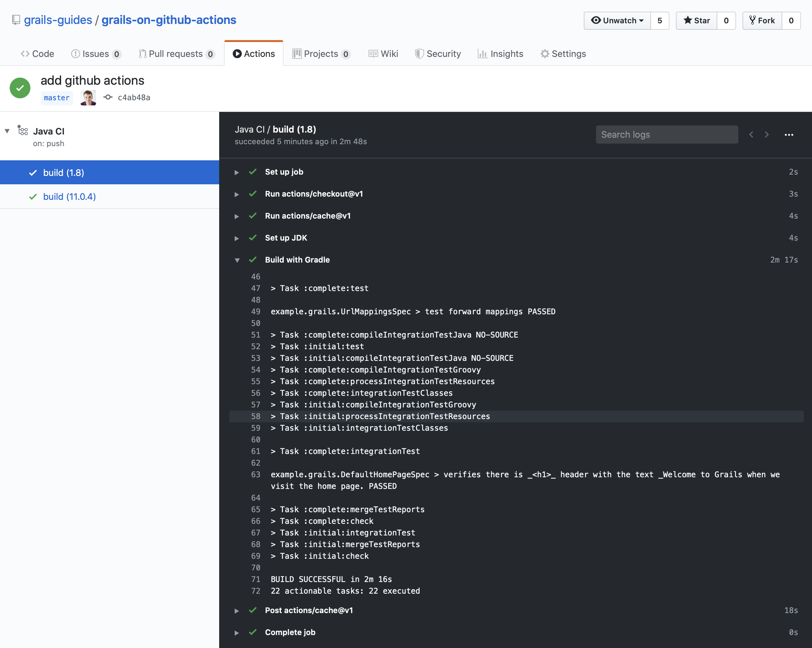Go to next search result arrow
This screenshot has width=812, height=648.
[x=766, y=135]
